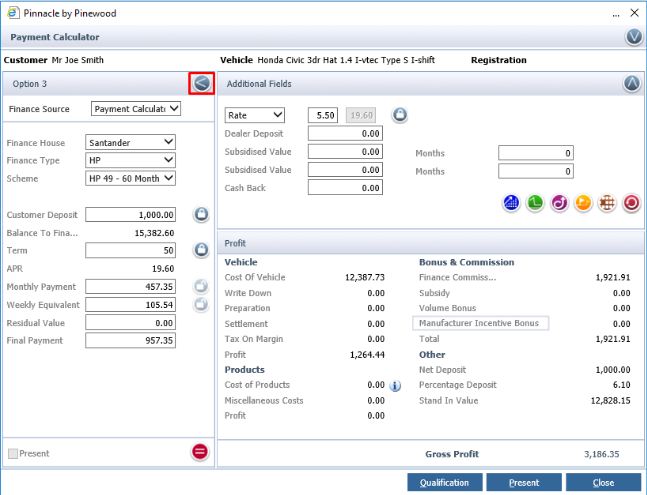Image resolution: width=647 pixels, height=495 pixels.
Task: Toggle the lock next to Customer Deposit
Action: (x=201, y=214)
